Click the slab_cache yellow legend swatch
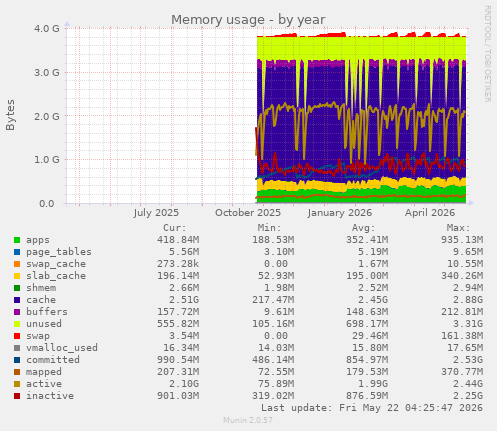The image size is (497, 431). click(17, 276)
